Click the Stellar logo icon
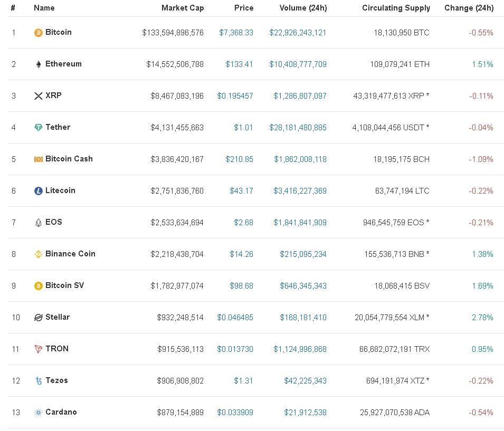The image size is (504, 431). pyautogui.click(x=38, y=318)
